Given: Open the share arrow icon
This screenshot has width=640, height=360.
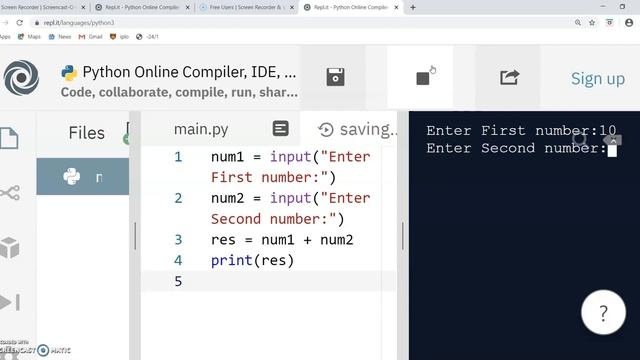Looking at the screenshot, I should click(509, 77).
